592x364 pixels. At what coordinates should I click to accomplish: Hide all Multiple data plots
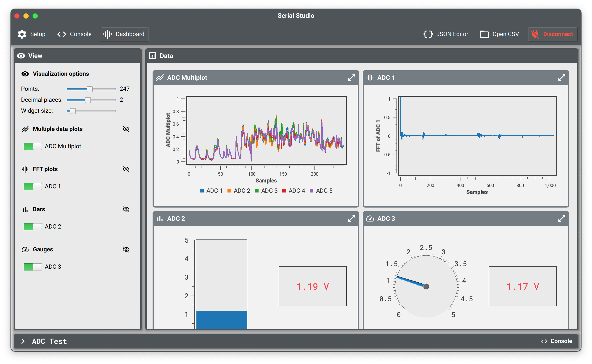click(x=126, y=129)
